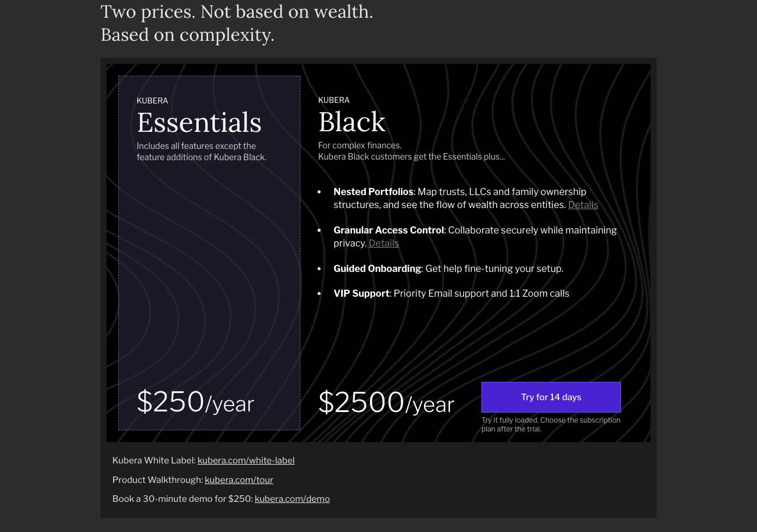Click the VIP Support feature title
This screenshot has width=757, height=532.
tap(361, 294)
